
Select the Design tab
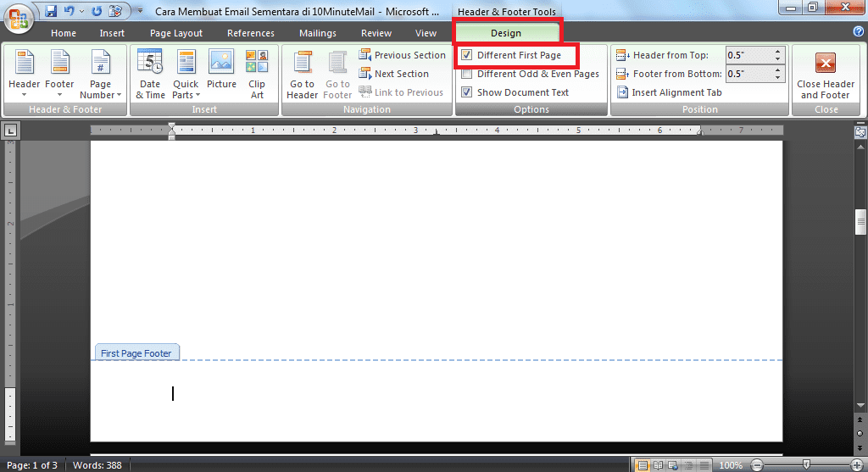(x=506, y=33)
